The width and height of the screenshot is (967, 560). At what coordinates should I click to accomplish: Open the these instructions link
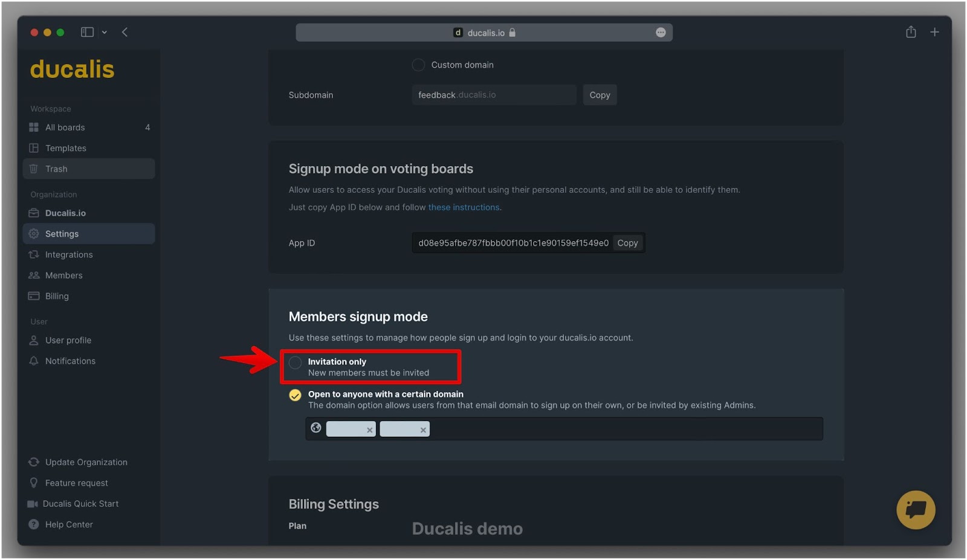pos(464,207)
